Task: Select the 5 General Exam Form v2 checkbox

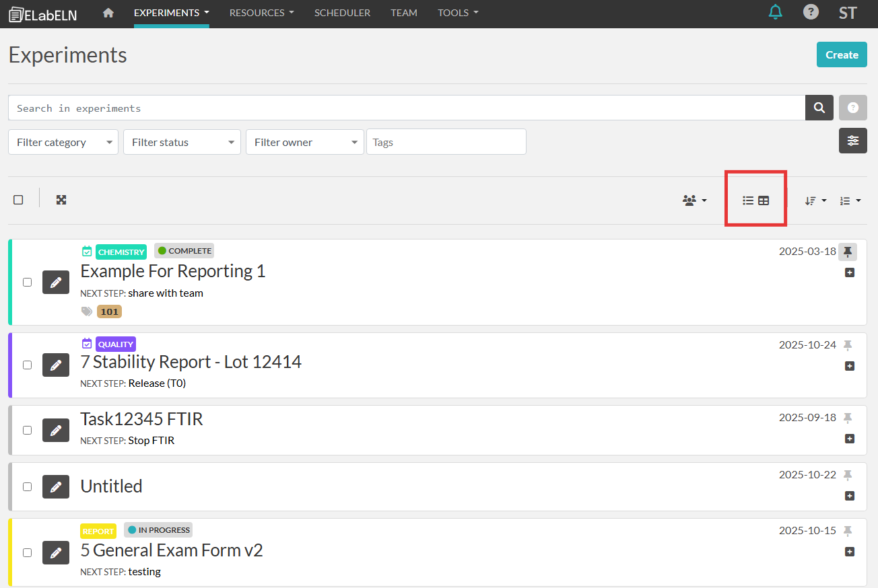Action: (28, 552)
